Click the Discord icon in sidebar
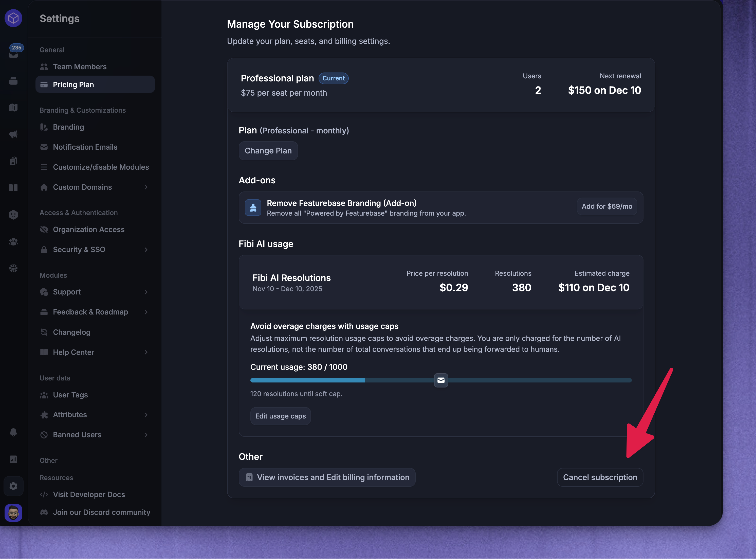 point(44,512)
